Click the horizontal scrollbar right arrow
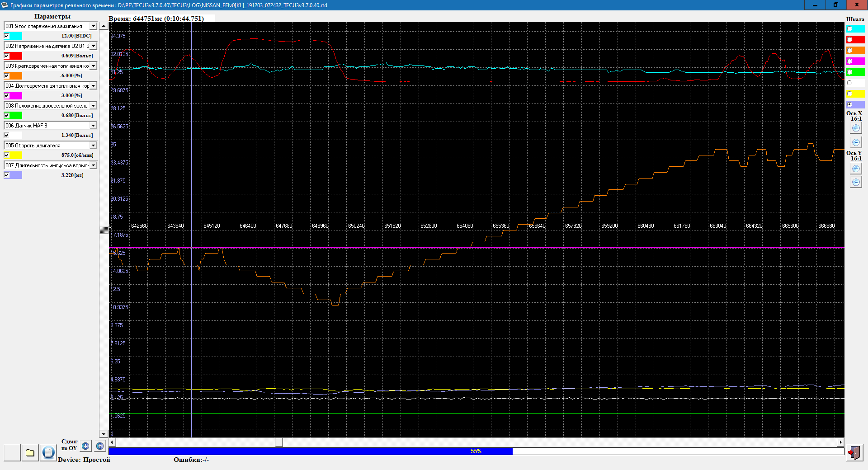The width and height of the screenshot is (868, 470). click(840, 442)
